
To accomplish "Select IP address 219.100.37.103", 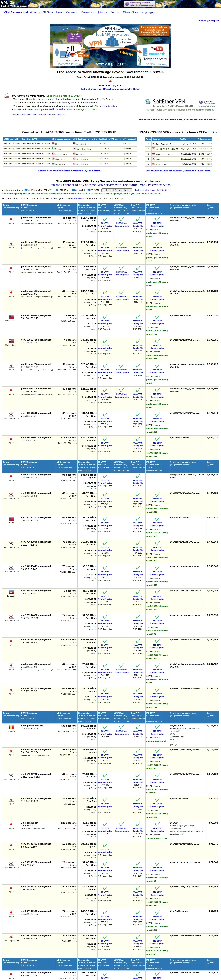I will click(30, 221).
